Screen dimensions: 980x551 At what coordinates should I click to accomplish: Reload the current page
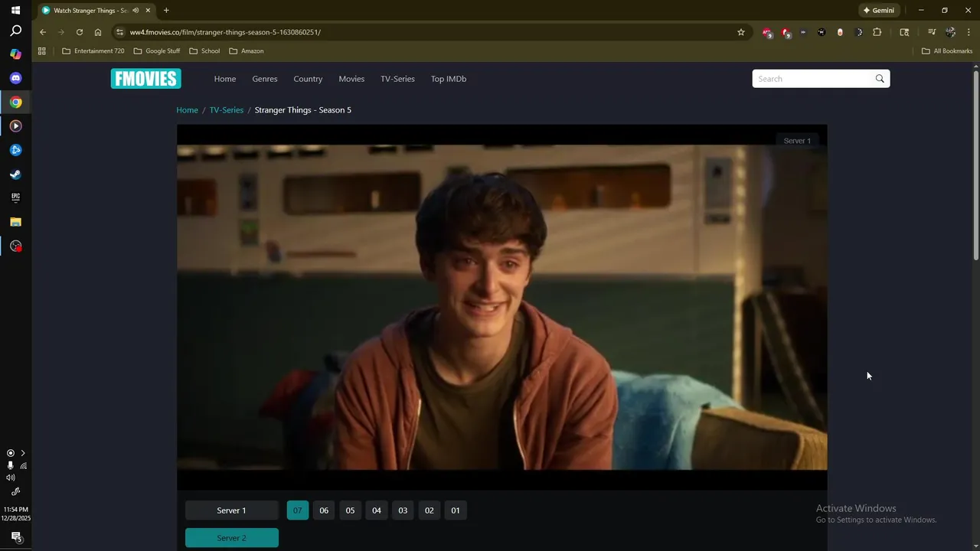tap(80, 32)
